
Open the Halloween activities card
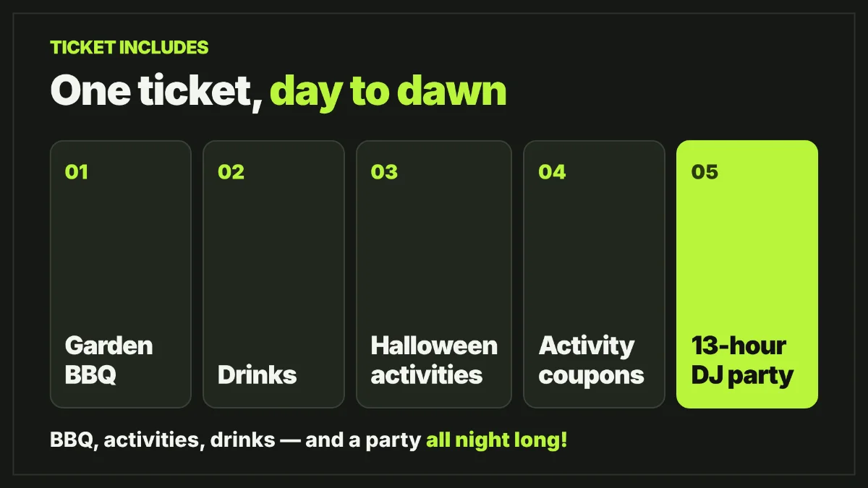(x=434, y=274)
